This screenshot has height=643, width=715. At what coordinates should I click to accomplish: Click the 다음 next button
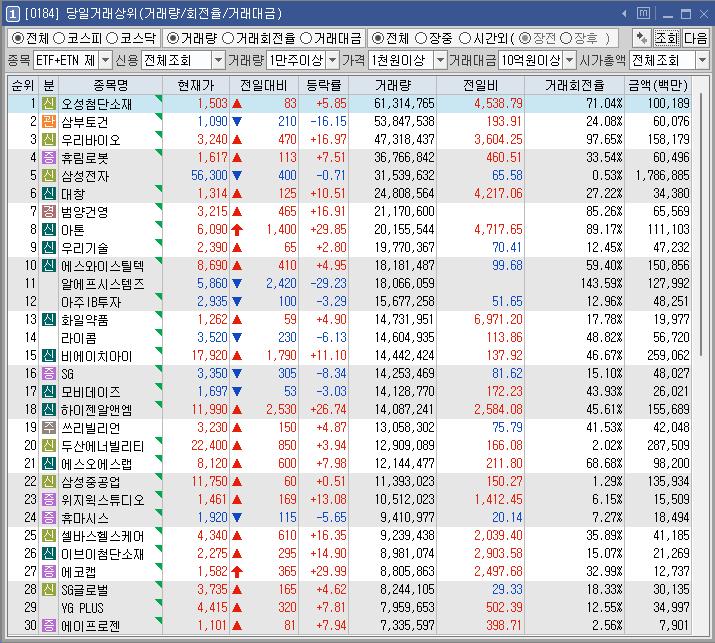click(695, 38)
